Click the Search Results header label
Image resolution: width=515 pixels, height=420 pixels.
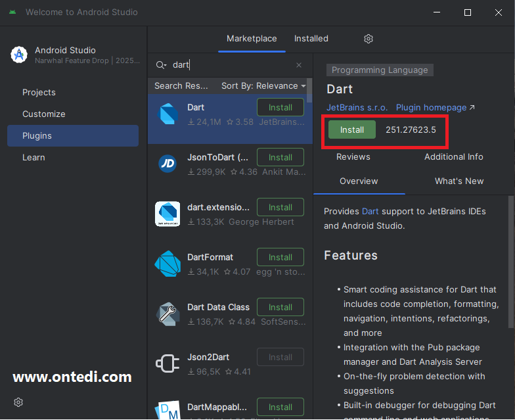(181, 85)
